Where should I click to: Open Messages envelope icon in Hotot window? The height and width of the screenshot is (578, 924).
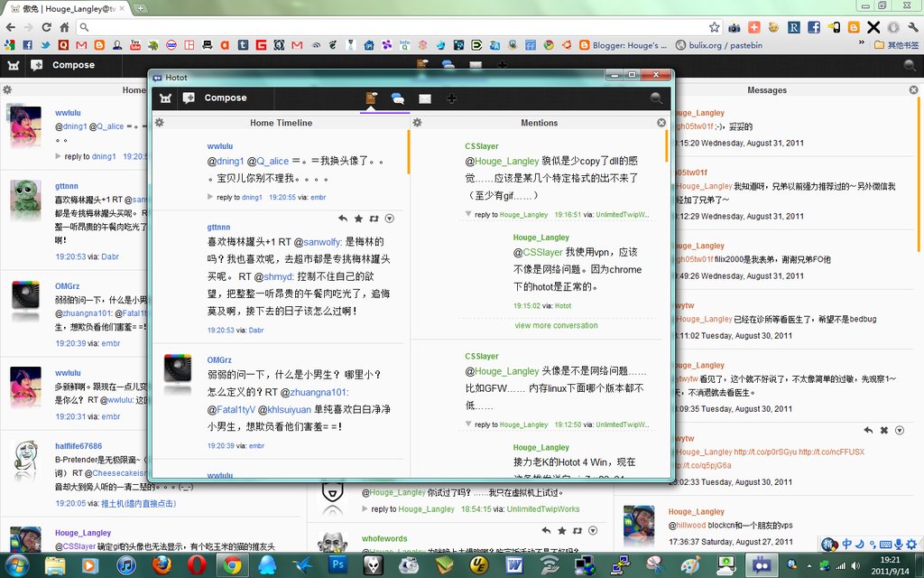click(x=425, y=99)
